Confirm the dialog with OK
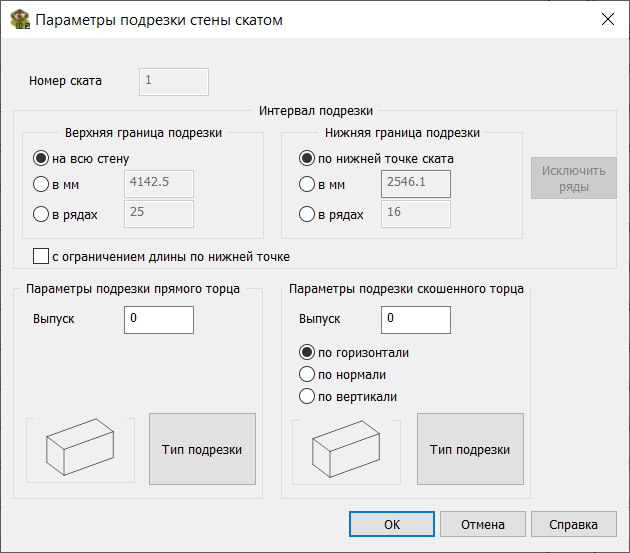This screenshot has width=630, height=553. point(392,524)
